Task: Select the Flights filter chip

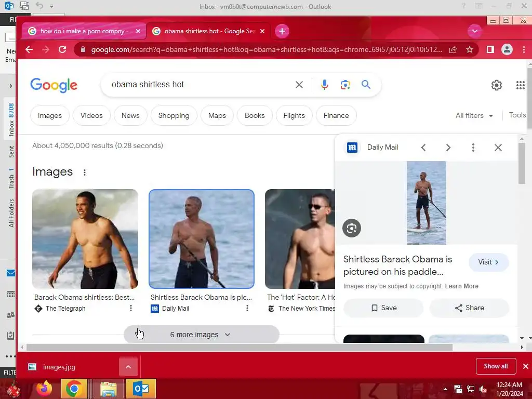Action: click(x=294, y=116)
